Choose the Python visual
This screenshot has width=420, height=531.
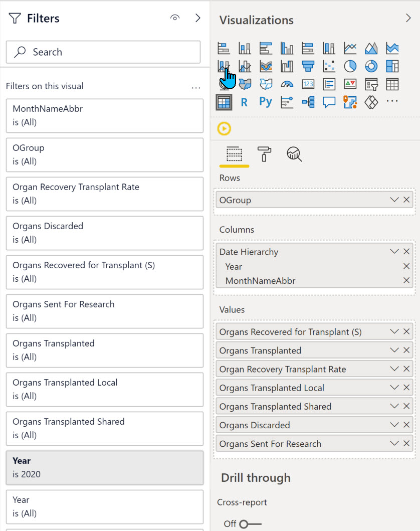click(x=266, y=102)
